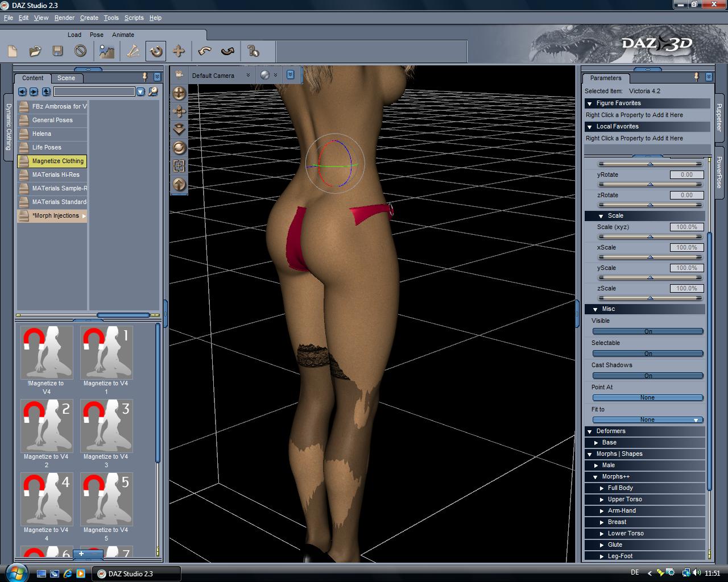Toggle the Cast Shadows On switch
The image size is (728, 582).
648,376
